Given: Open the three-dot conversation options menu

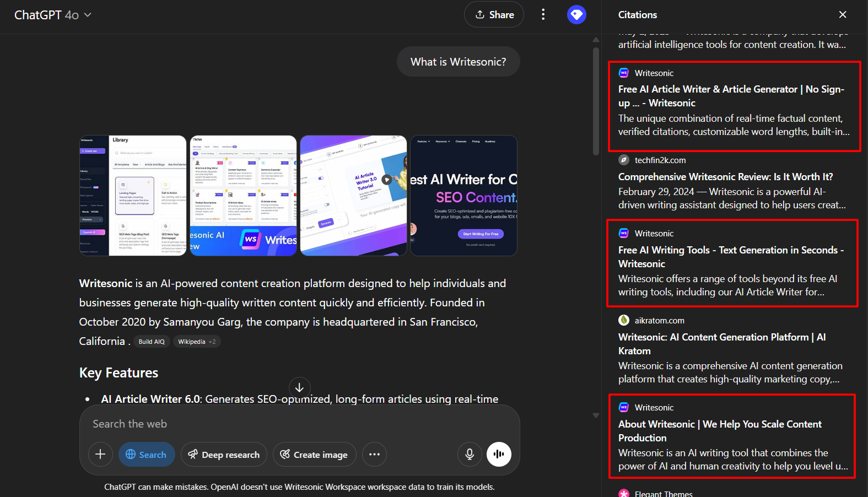Looking at the screenshot, I should click(x=543, y=15).
